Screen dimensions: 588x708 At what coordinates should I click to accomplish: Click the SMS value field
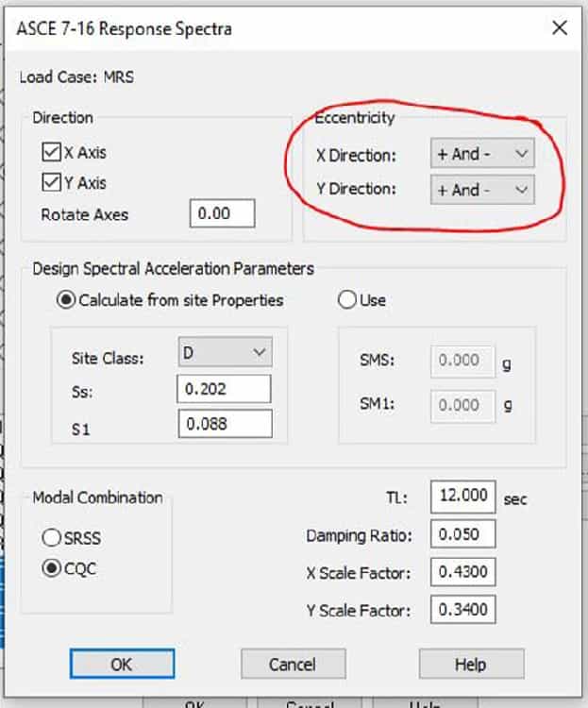coord(462,361)
